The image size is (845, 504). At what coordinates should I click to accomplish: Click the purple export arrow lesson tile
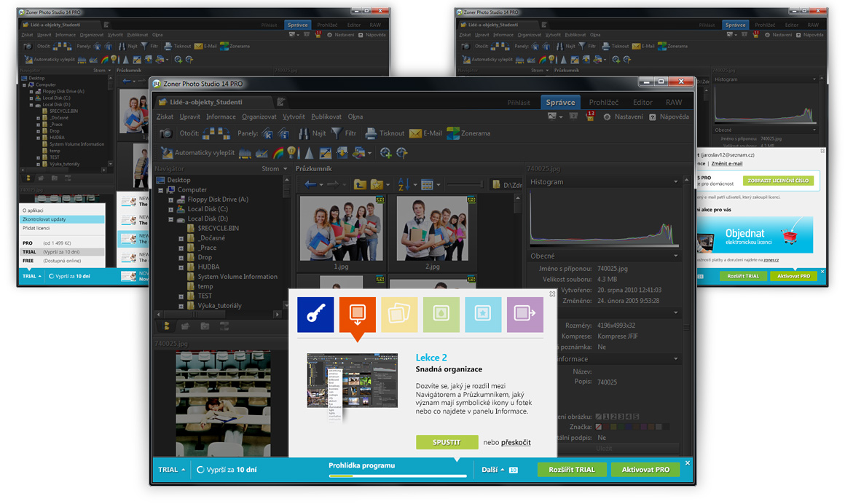525,314
